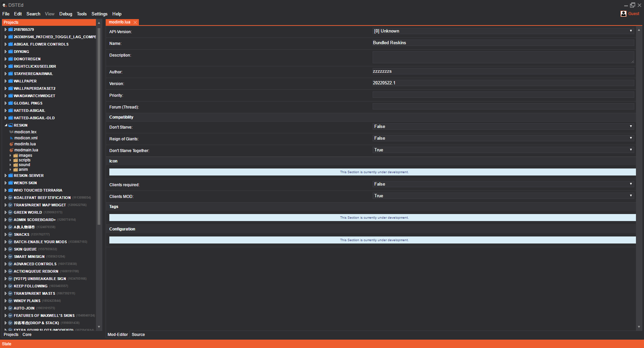Select BATCH-ENABLE YOUR MODS entry
Screen dimensions: 644x348
[x=40, y=242]
